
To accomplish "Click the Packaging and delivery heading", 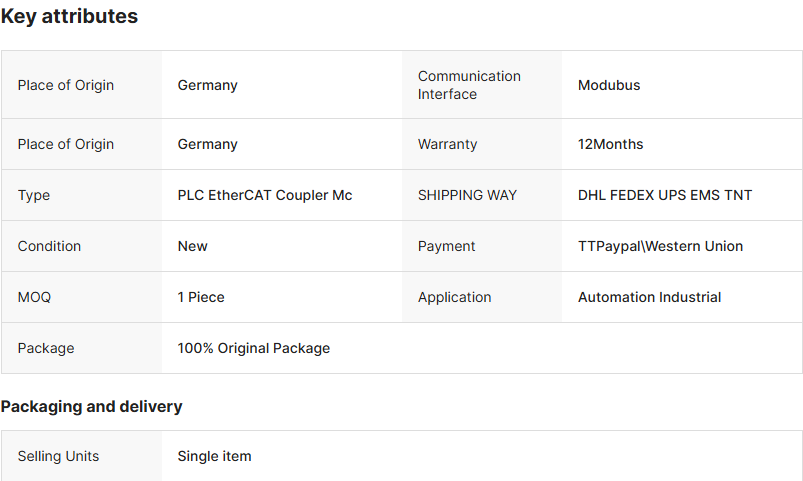I will 91,407.
